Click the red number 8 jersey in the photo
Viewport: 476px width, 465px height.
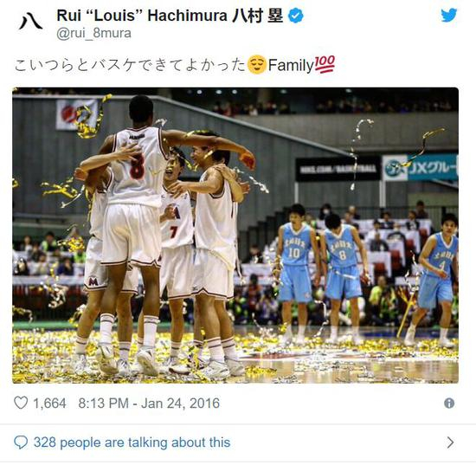136,164
